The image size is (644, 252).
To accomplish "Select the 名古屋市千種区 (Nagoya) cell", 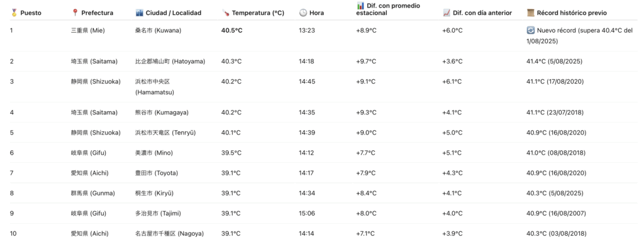I will coord(169,233).
